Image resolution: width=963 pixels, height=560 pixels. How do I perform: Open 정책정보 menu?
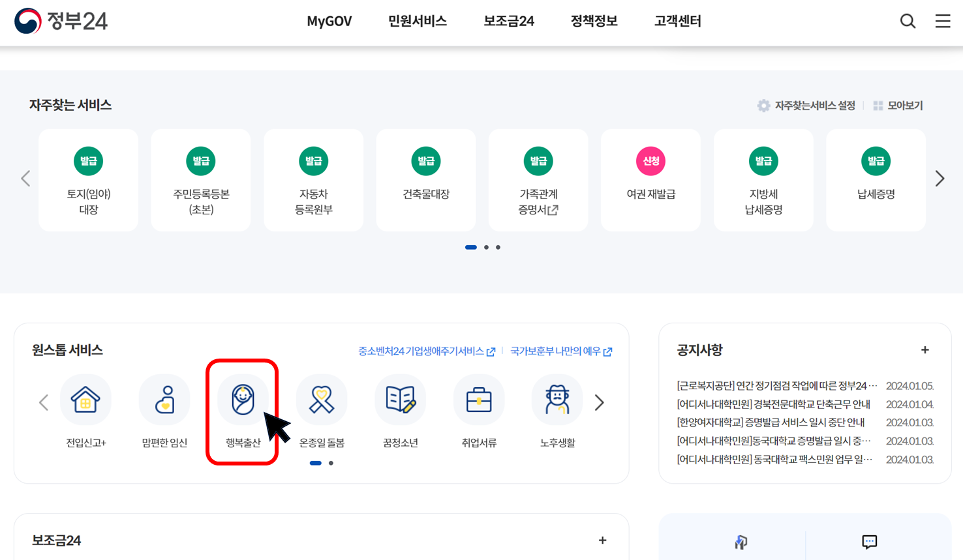(x=594, y=22)
